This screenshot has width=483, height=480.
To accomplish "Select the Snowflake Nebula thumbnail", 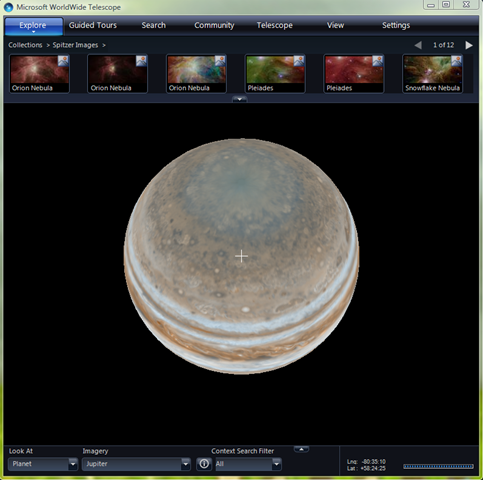I will click(x=433, y=74).
